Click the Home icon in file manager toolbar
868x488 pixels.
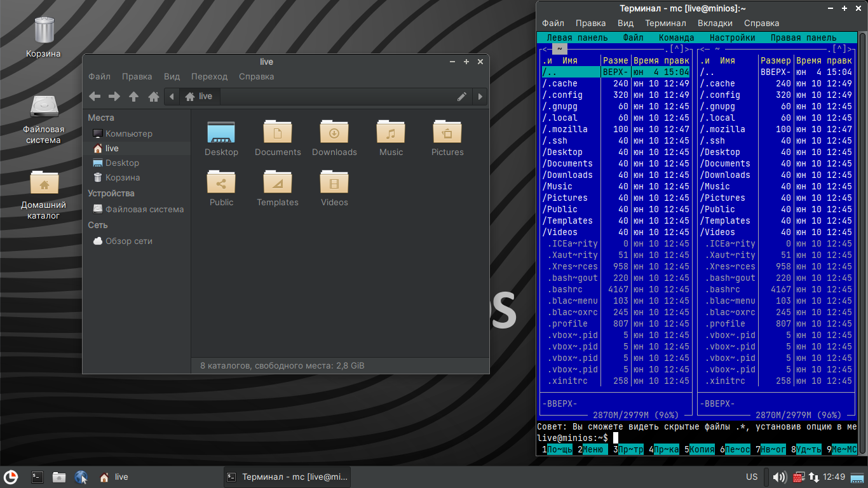(x=153, y=97)
